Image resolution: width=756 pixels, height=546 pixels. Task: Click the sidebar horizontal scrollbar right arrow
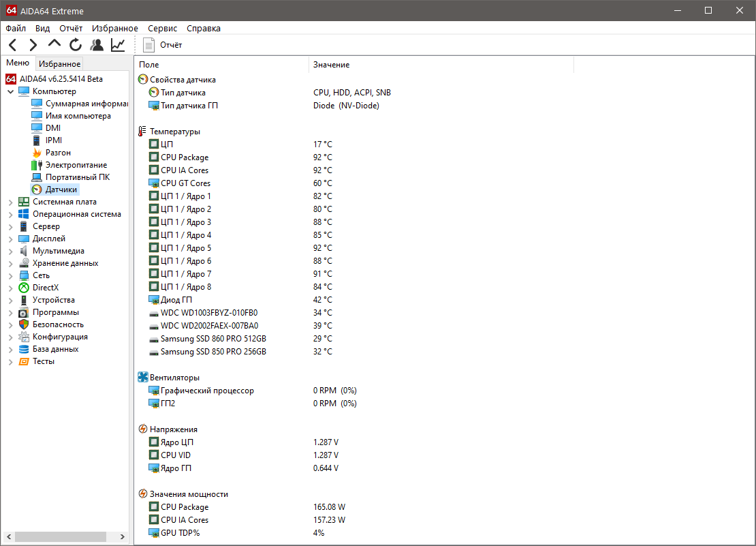[x=123, y=537]
